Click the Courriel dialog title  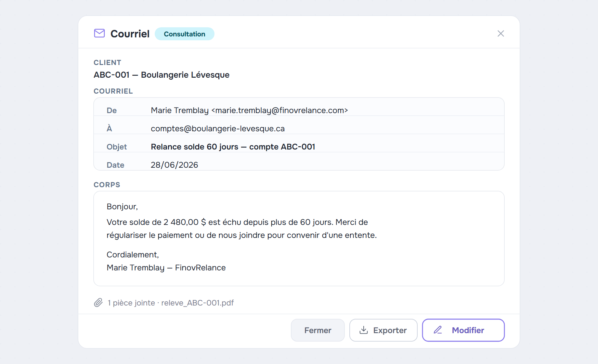tap(130, 34)
